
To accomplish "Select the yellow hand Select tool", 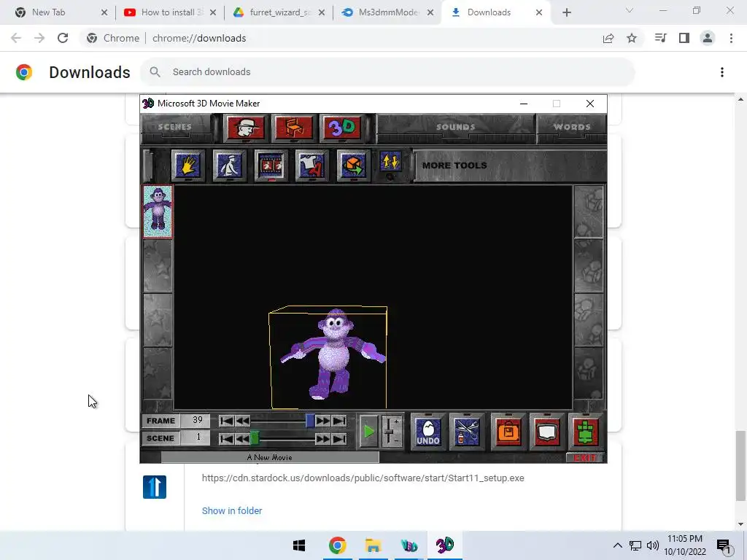I will click(188, 166).
